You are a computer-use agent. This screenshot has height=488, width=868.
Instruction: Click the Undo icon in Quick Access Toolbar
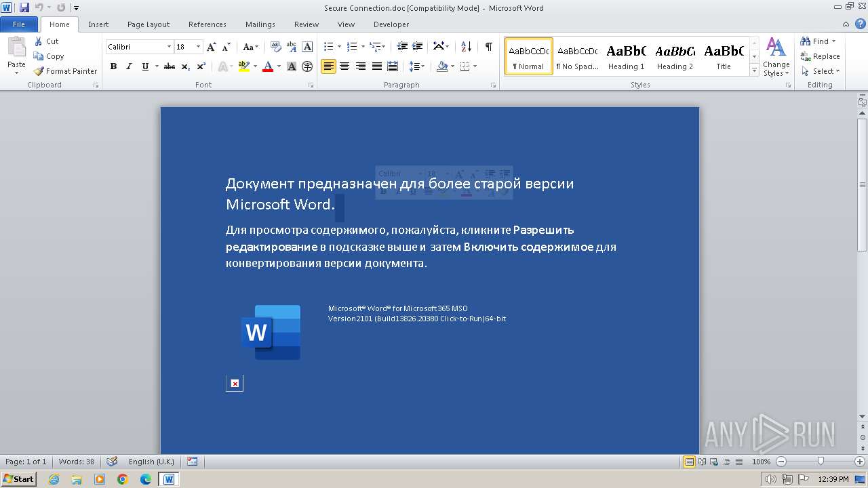(x=39, y=7)
